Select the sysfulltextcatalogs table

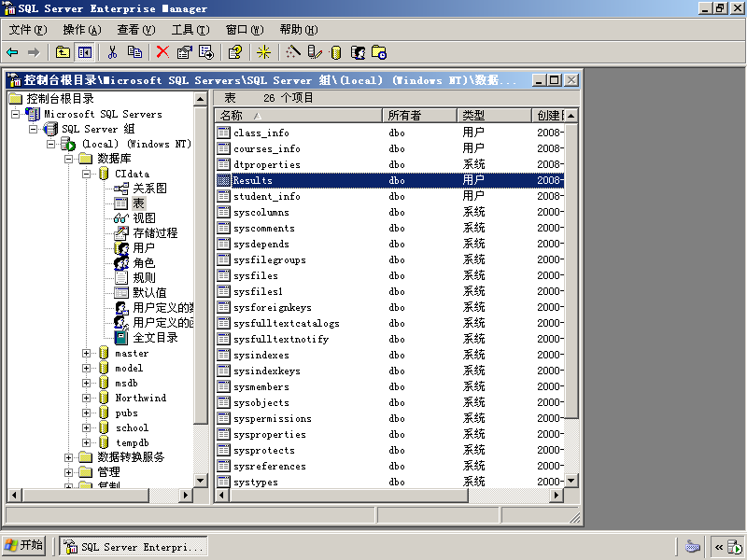pyautogui.click(x=286, y=323)
